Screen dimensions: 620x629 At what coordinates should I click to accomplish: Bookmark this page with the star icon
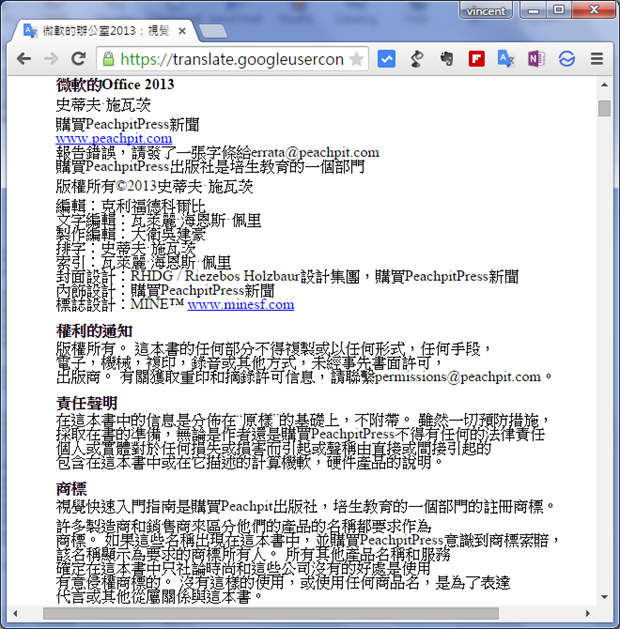[357, 59]
